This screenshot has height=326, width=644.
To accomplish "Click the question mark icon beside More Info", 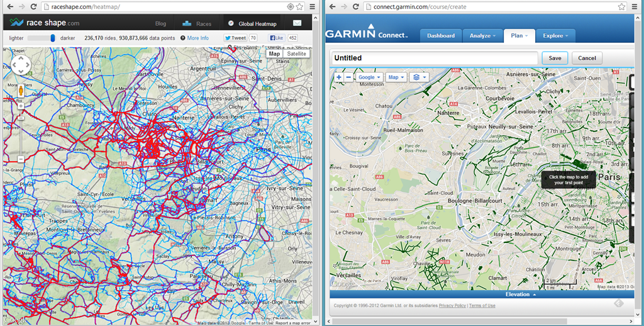I will click(183, 38).
